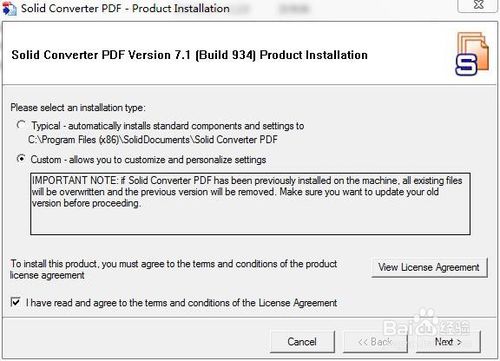The image size is (500, 361).
Task: Click the IMPORTANT NOTE text box
Action: pyautogui.click(x=250, y=203)
